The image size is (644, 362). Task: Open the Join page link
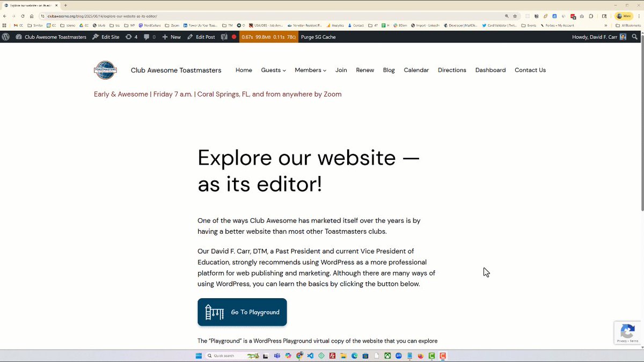pyautogui.click(x=341, y=70)
